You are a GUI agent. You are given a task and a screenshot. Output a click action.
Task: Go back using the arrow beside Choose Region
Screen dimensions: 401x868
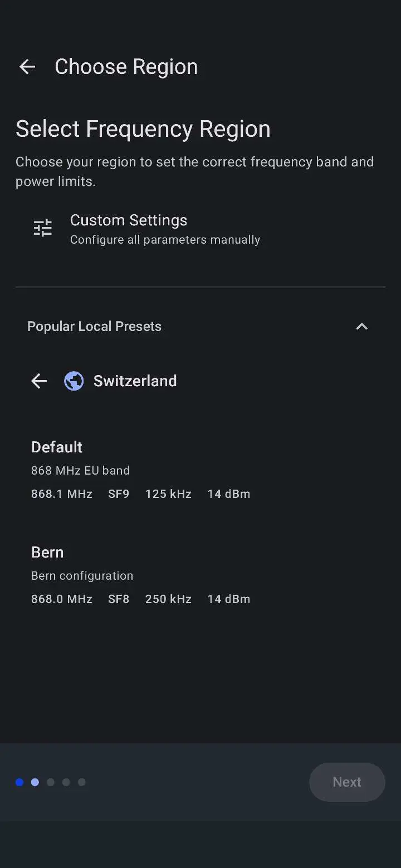[x=27, y=67]
